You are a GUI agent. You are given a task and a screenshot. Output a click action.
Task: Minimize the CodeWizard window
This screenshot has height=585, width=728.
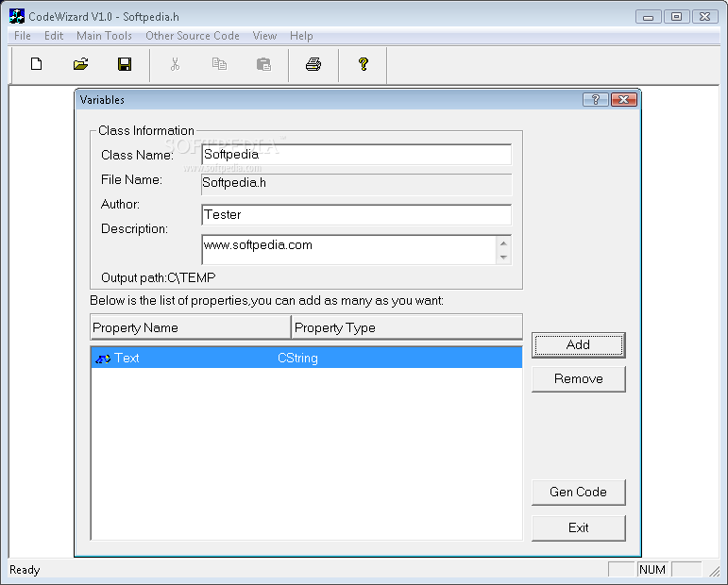pos(648,17)
